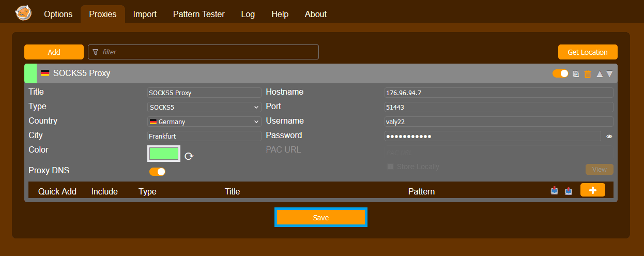Switch to the Options tab
644x256 pixels.
pyautogui.click(x=58, y=14)
